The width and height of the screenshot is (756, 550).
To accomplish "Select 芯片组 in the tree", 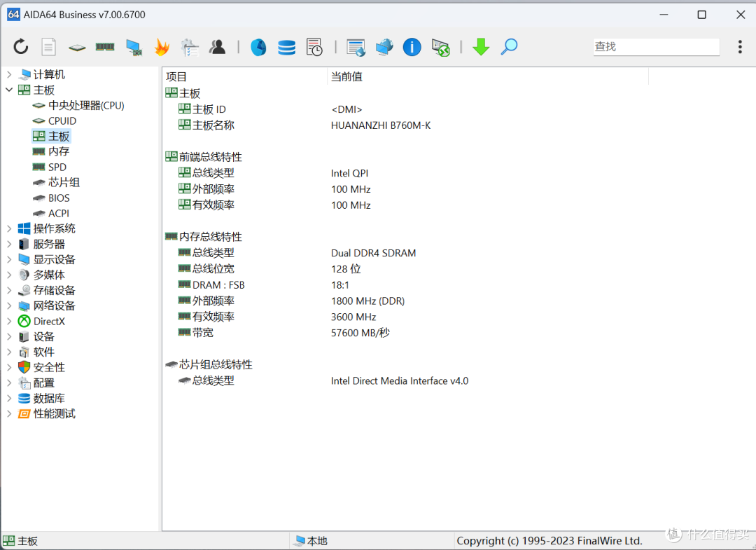I will point(56,182).
